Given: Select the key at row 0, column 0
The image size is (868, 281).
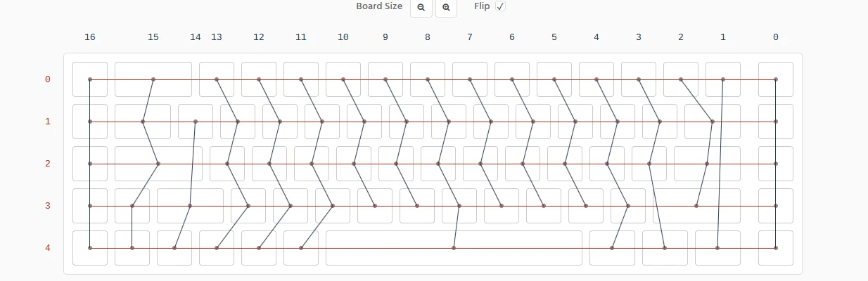Looking at the screenshot, I should tap(776, 79).
